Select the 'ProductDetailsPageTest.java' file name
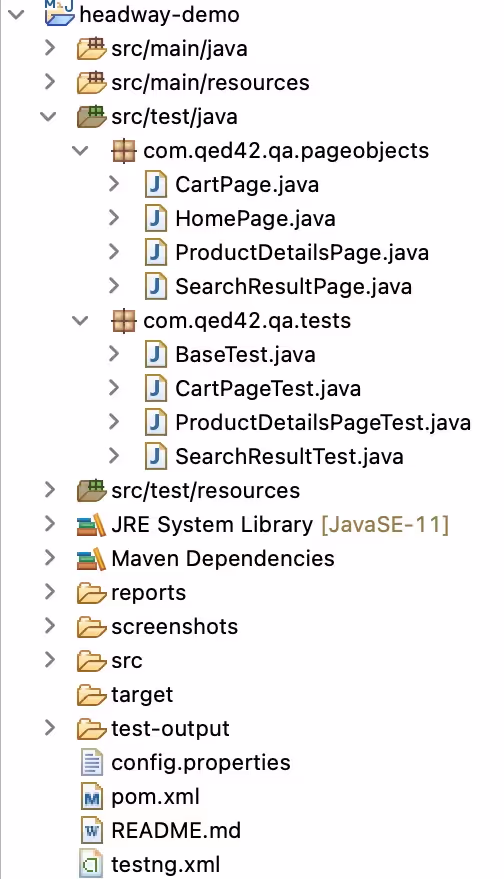Viewport: 504px width, 879px height. click(x=323, y=423)
